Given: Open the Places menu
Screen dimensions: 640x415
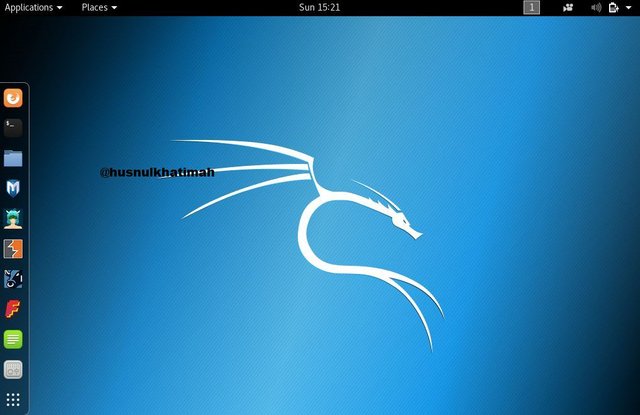Looking at the screenshot, I should click(x=99, y=7).
